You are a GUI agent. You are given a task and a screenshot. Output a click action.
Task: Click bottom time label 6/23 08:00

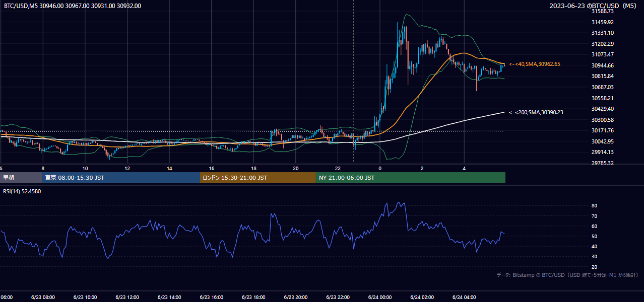43,297
